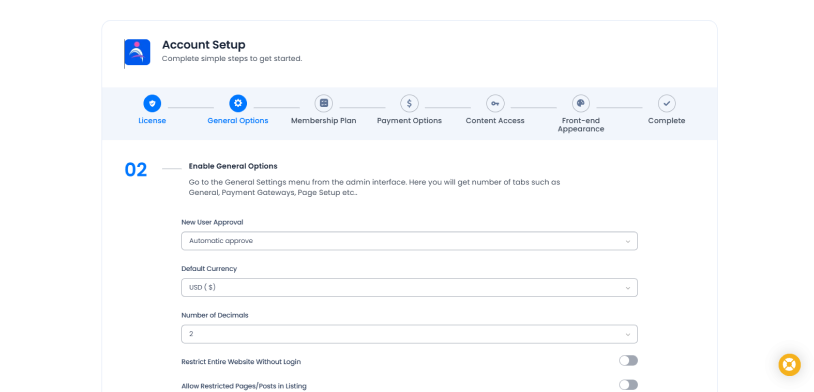The image size is (814, 392).
Task: Click the Content Access key icon
Action: [x=495, y=103]
